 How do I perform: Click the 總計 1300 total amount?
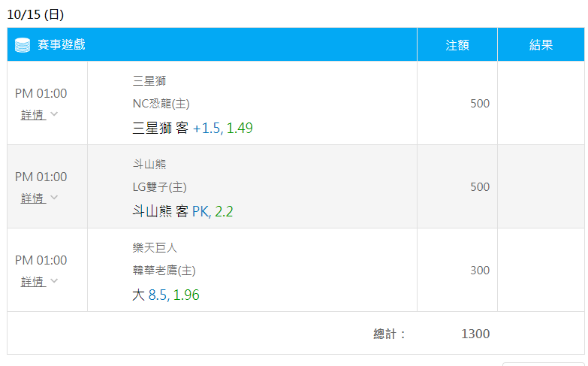pos(475,334)
